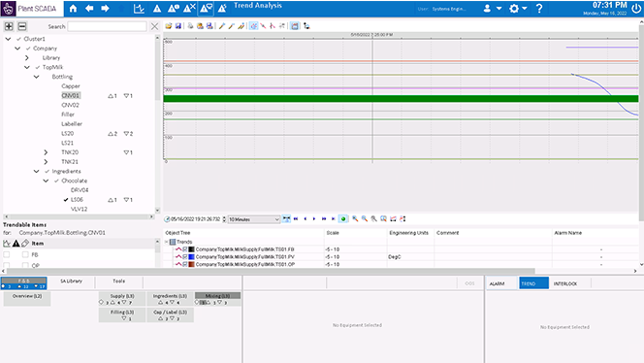Collapse the Company tree node
Viewport: 644px width, 363px height.
(17, 49)
